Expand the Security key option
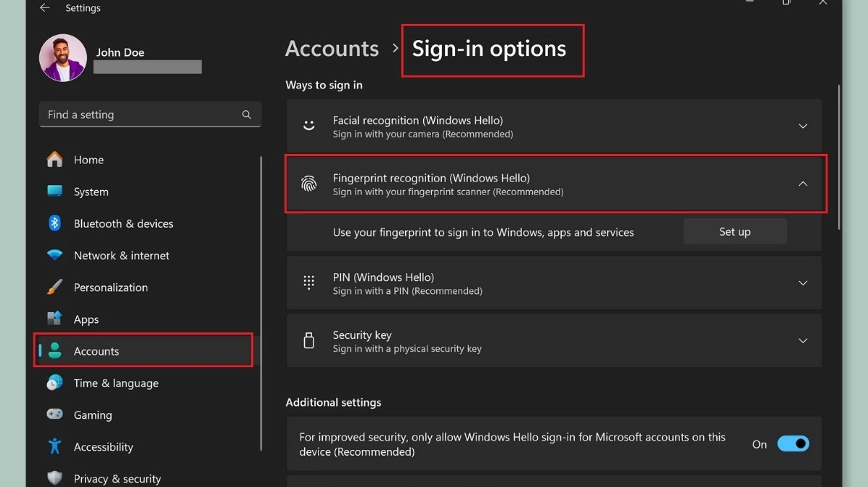 803,340
